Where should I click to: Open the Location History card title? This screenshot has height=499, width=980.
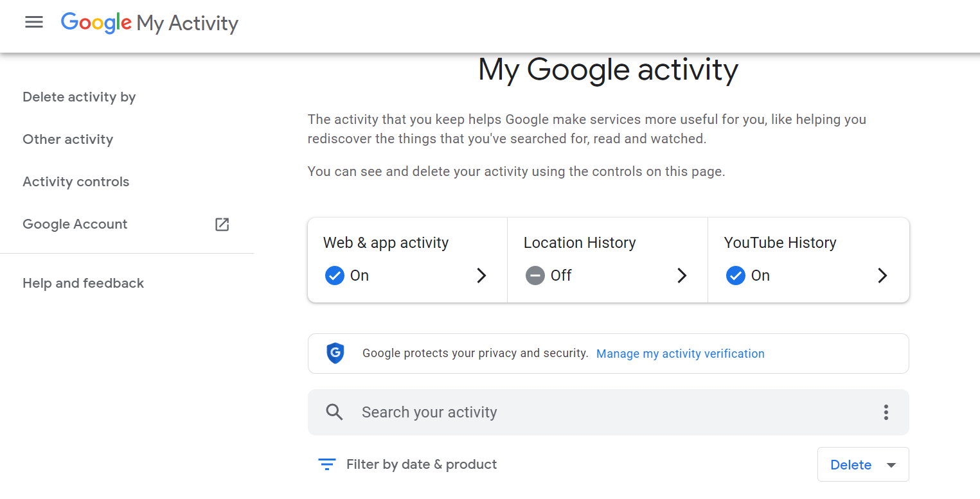(580, 243)
